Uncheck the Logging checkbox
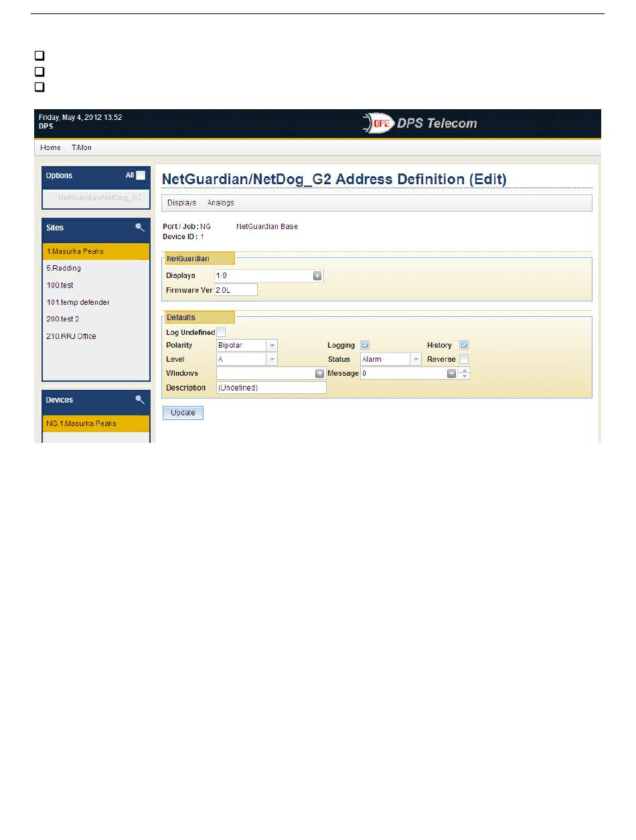Image resolution: width=636 pixels, height=840 pixels. click(365, 345)
